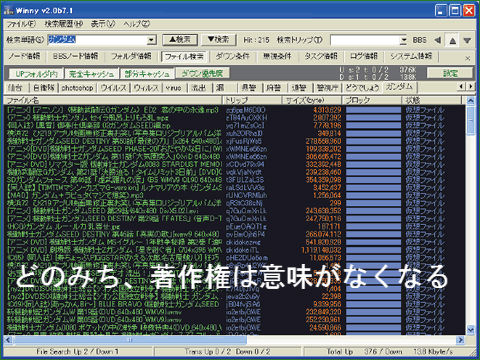Select the 府警 keyword tab

click(x=273, y=88)
